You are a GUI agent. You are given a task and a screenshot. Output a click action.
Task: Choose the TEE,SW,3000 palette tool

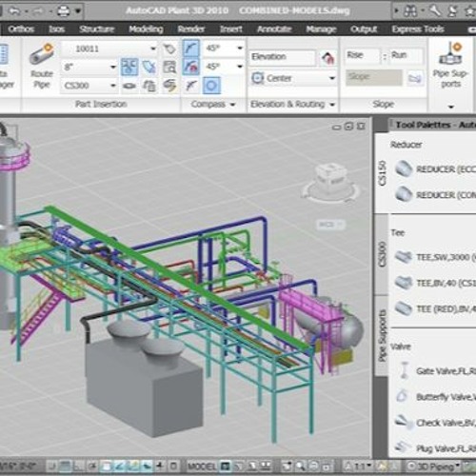[435, 257]
